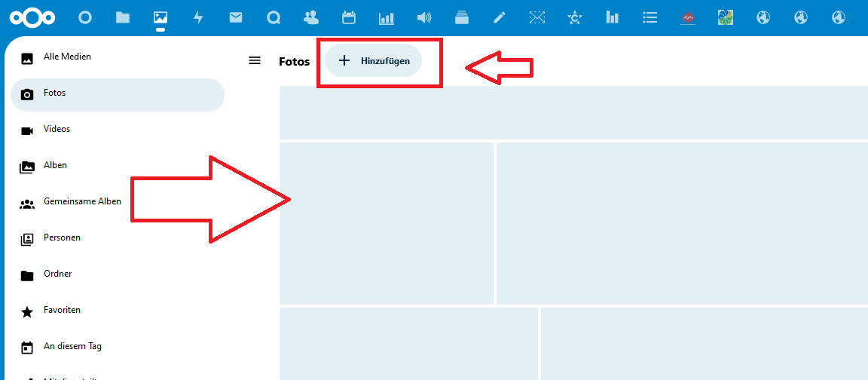This screenshot has height=380, width=868.
Task: Open Ordner in the sidebar
Action: 118,274
